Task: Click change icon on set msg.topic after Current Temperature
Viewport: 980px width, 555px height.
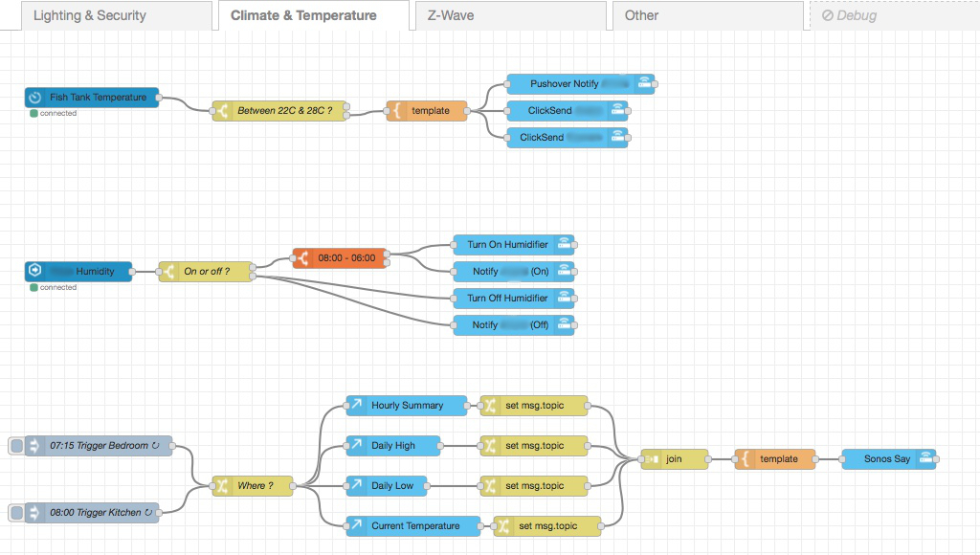Action: 503,526
